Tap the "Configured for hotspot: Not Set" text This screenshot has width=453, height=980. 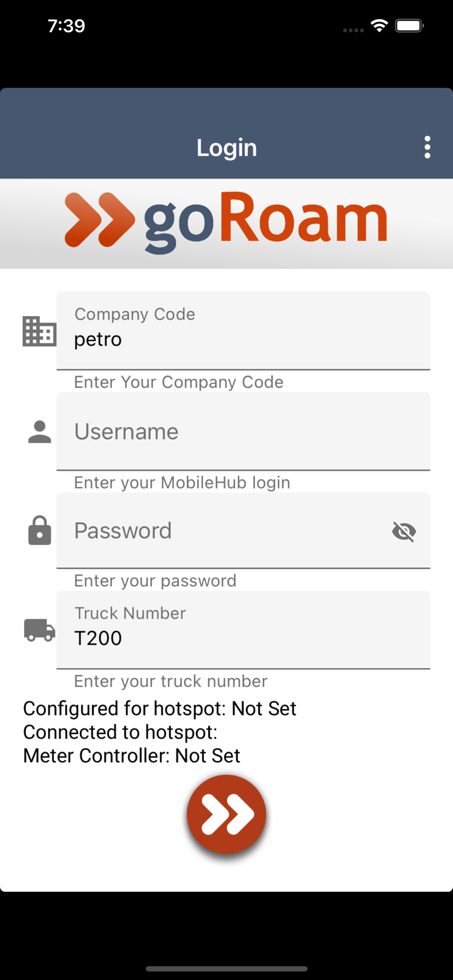(160, 709)
